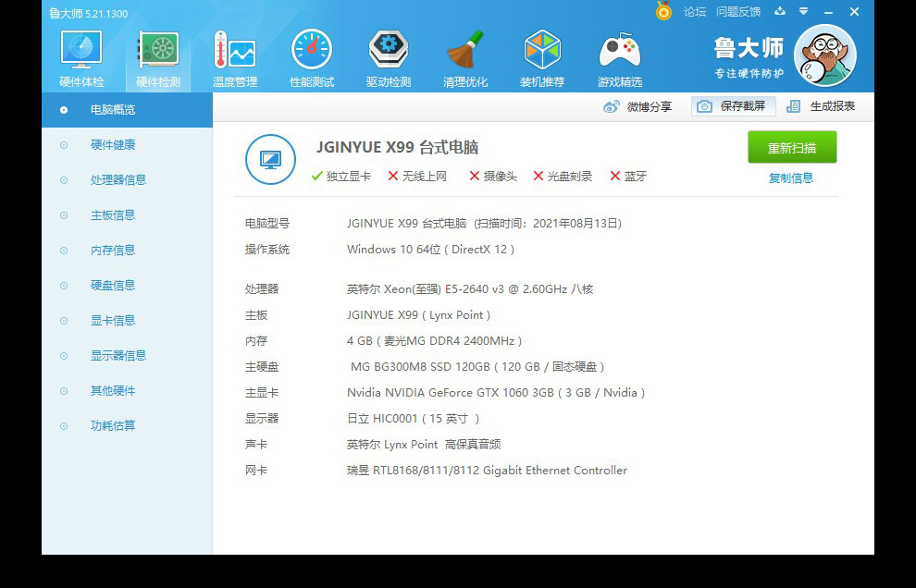
Task: Click the Windows 10 64位 operating system value
Action: click(430, 250)
